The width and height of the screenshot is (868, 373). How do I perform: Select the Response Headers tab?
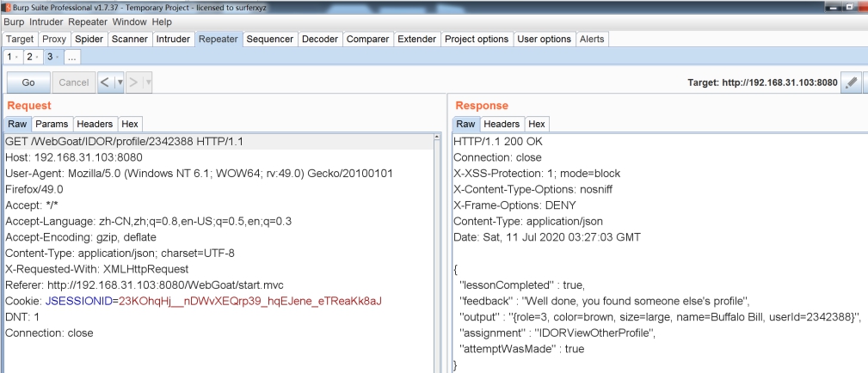tap(502, 124)
